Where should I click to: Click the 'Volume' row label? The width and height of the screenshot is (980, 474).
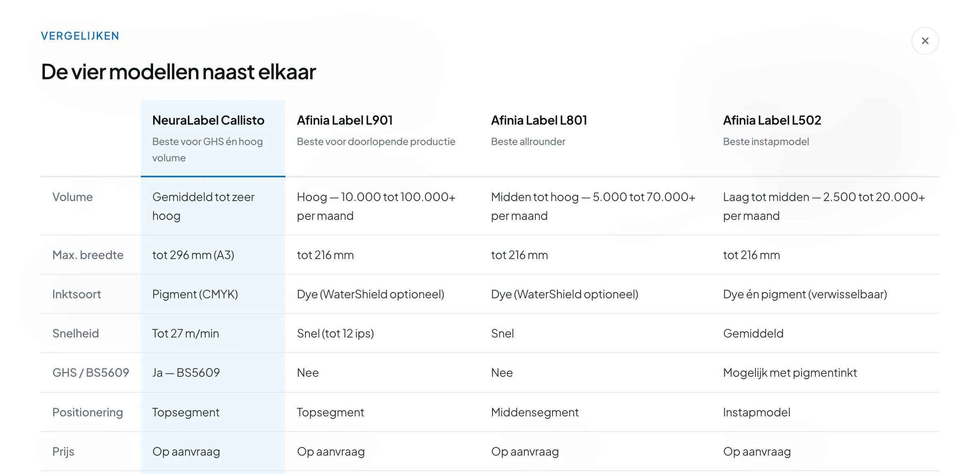(x=73, y=197)
